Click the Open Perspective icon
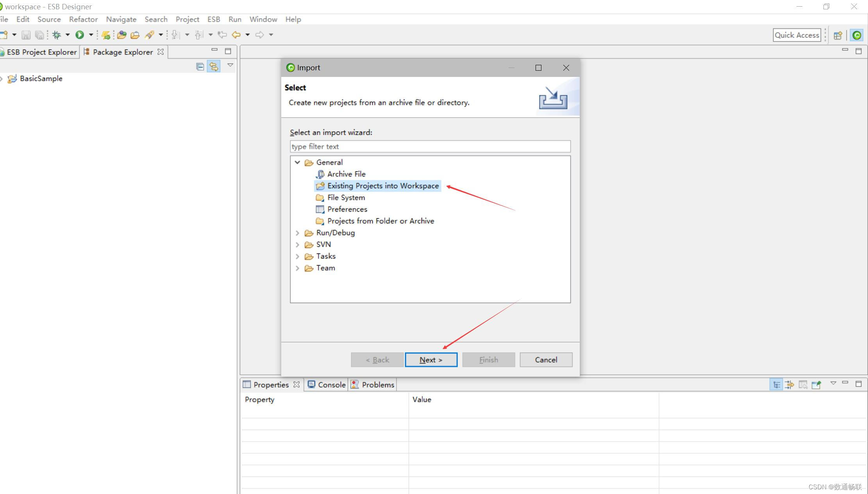Screen dimensions: 868x494 click(838, 35)
